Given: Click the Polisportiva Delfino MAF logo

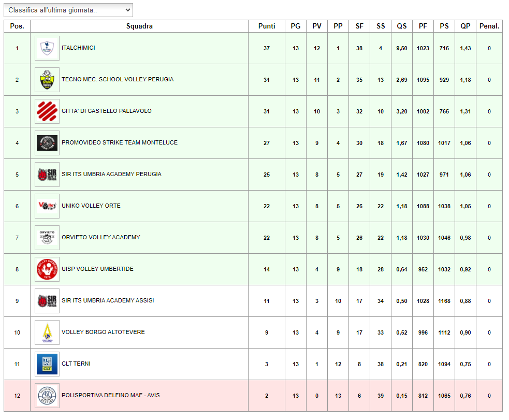Looking at the screenshot, I should pos(47,396).
